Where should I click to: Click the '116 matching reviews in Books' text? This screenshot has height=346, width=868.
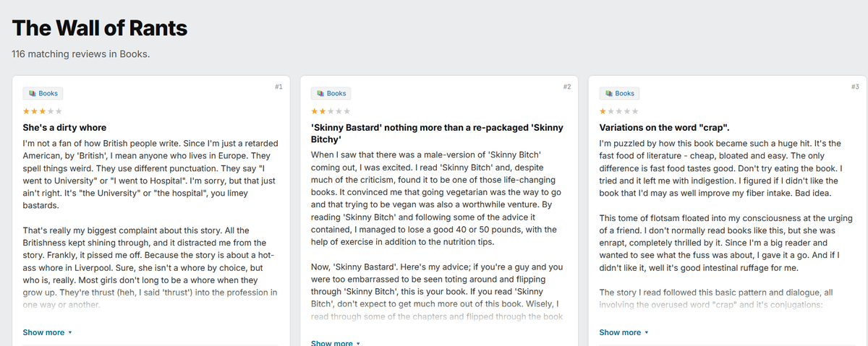click(81, 54)
